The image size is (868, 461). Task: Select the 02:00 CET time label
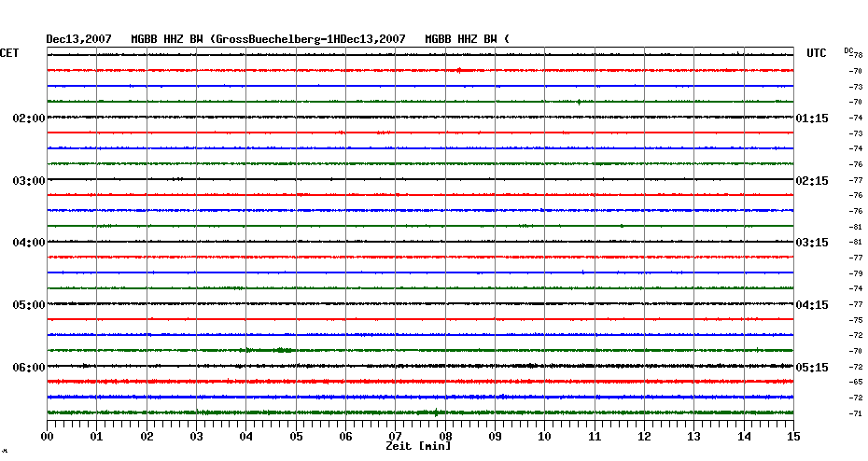(29, 119)
